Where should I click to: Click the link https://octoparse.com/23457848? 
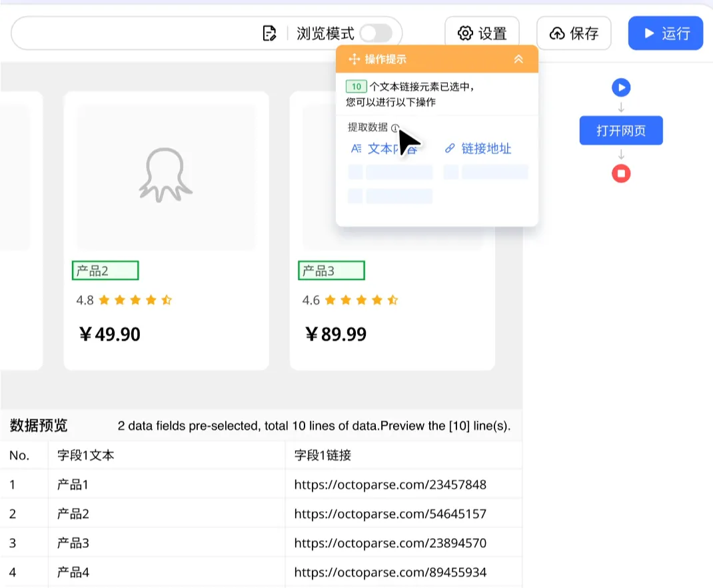390,485
